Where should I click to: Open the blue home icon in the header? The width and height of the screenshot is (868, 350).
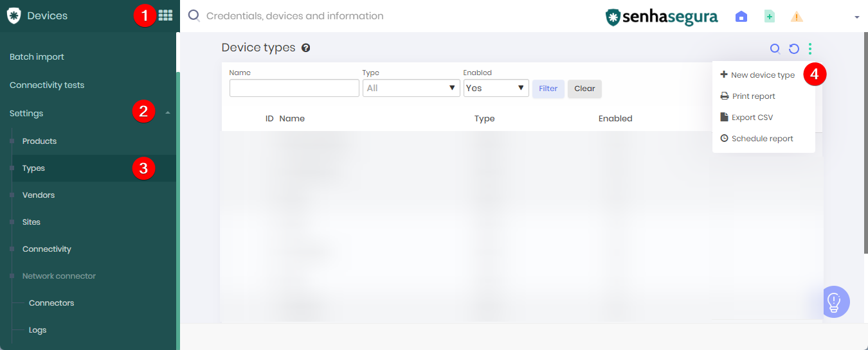click(x=741, y=17)
